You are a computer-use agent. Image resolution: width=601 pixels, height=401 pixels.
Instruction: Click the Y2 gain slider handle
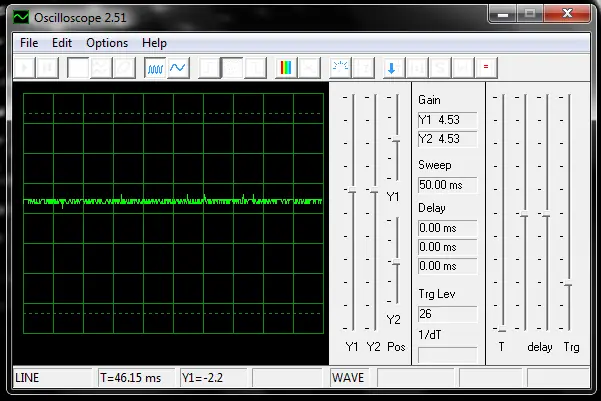pyautogui.click(x=374, y=190)
